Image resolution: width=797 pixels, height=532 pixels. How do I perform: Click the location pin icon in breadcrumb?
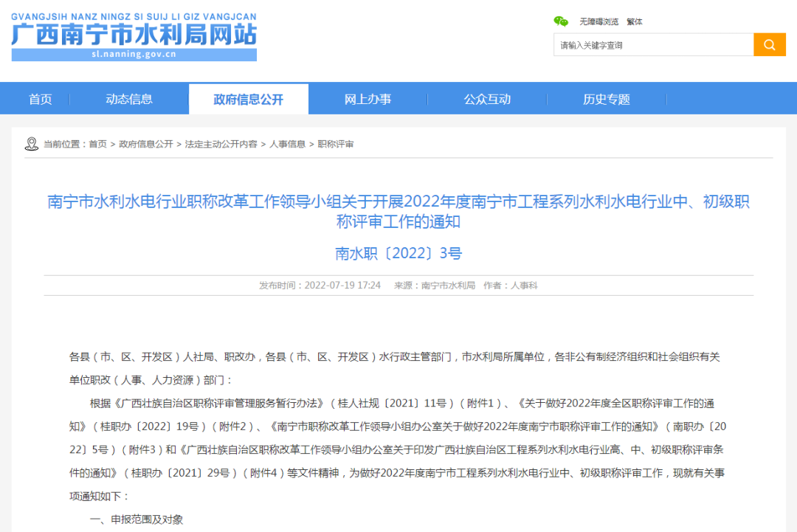click(32, 144)
